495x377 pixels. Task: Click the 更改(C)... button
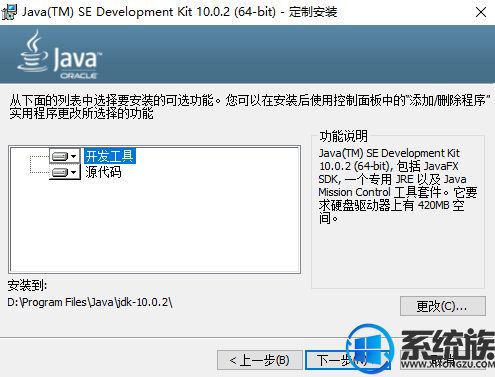pos(443,306)
